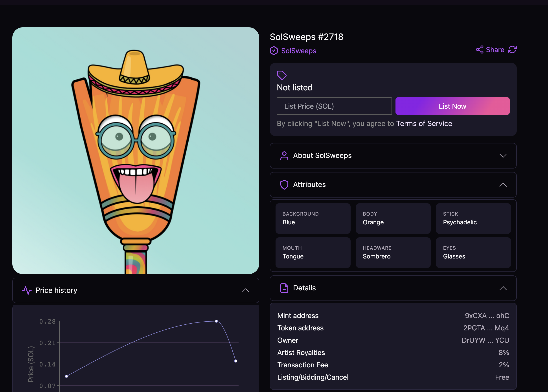
Task: Click the Share text link
Action: click(x=495, y=50)
